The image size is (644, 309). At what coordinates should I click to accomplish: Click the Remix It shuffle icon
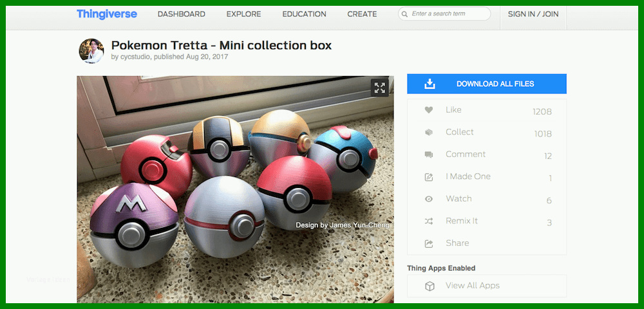429,221
